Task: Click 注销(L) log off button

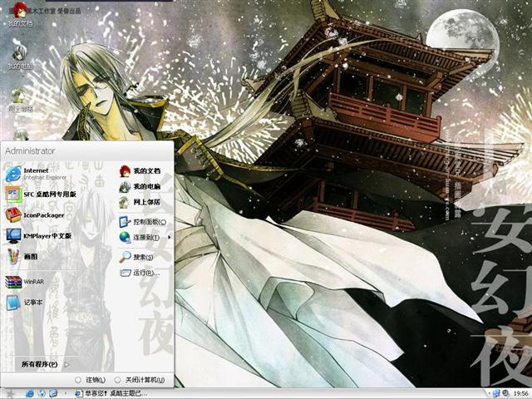Action: click(x=91, y=380)
